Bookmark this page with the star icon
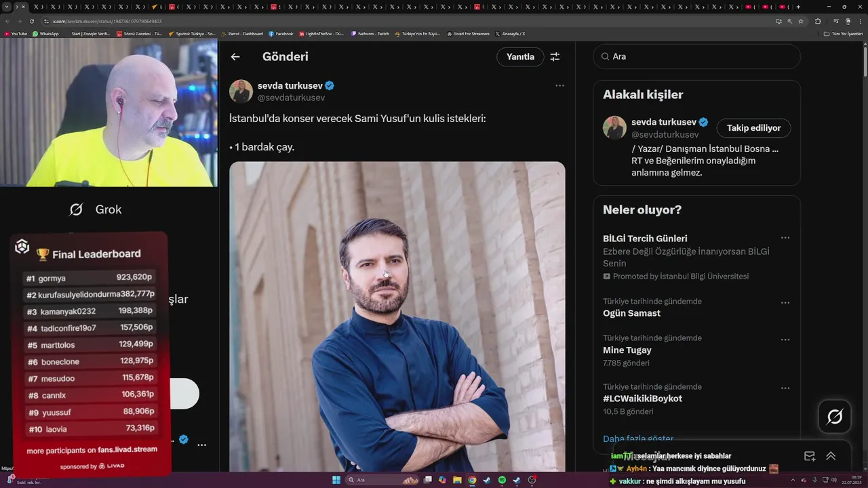 pos(801,21)
